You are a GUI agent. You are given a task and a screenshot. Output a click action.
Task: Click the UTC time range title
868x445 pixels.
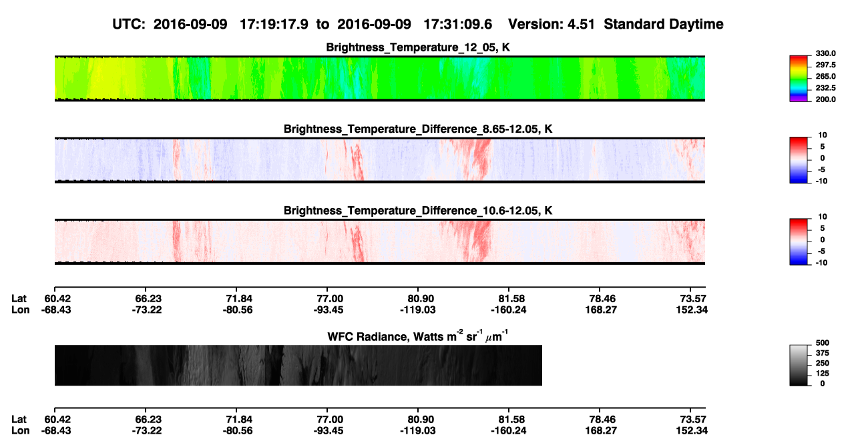(418, 24)
